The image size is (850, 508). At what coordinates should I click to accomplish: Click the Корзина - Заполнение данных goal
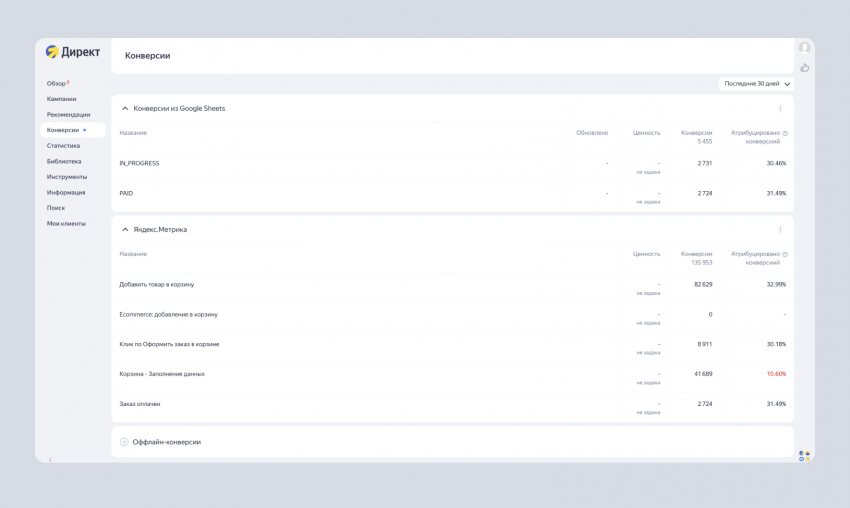click(x=162, y=374)
